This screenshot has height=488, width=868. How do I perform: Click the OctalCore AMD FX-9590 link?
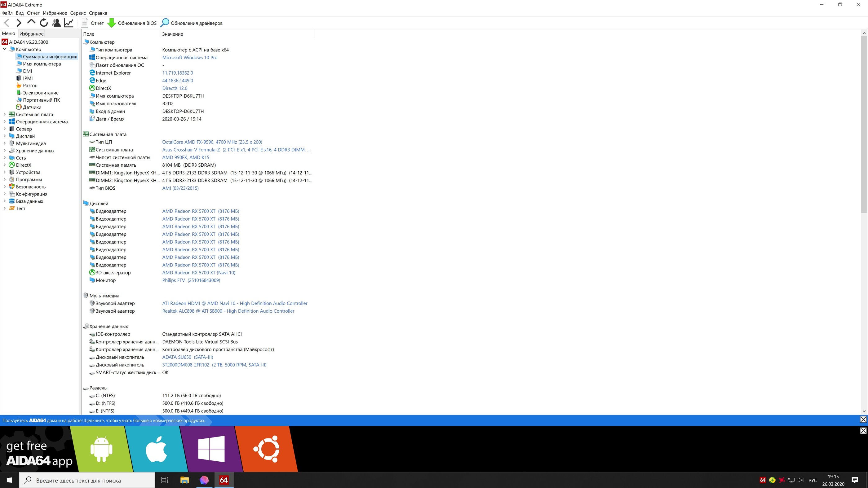click(212, 142)
